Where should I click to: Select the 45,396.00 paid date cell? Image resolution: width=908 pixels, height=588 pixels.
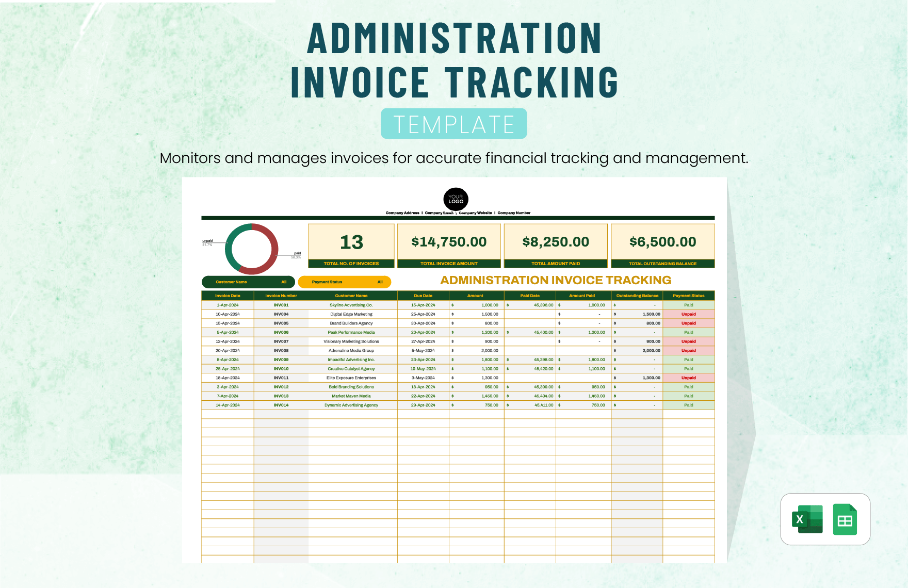pos(530,305)
